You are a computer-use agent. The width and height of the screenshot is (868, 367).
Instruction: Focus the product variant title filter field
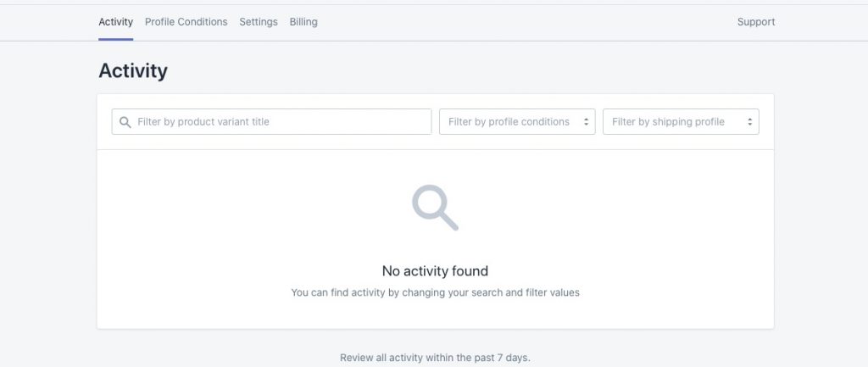point(271,122)
